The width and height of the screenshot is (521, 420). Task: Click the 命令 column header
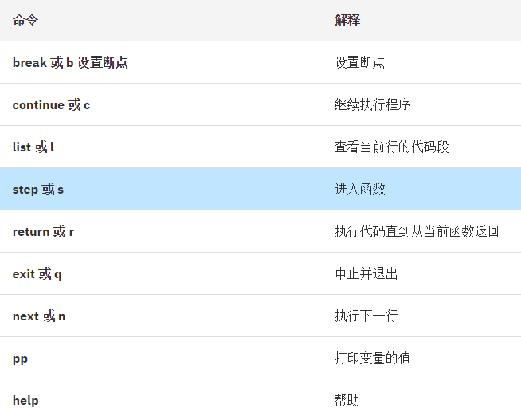pyautogui.click(x=25, y=20)
